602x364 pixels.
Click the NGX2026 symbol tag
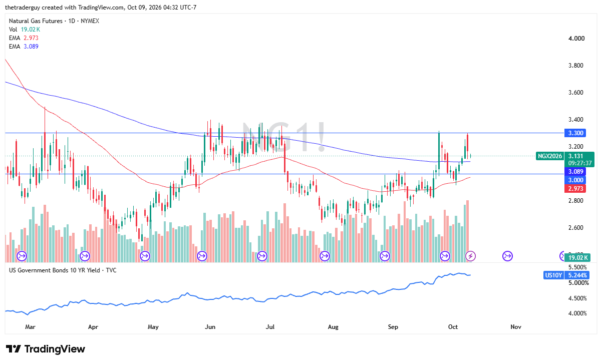click(549, 155)
